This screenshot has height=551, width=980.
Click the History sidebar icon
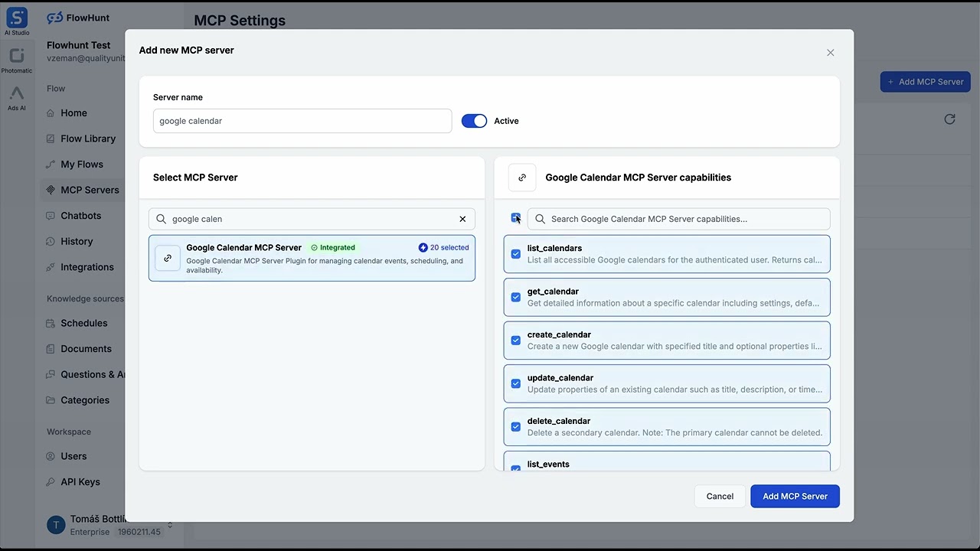click(x=51, y=241)
